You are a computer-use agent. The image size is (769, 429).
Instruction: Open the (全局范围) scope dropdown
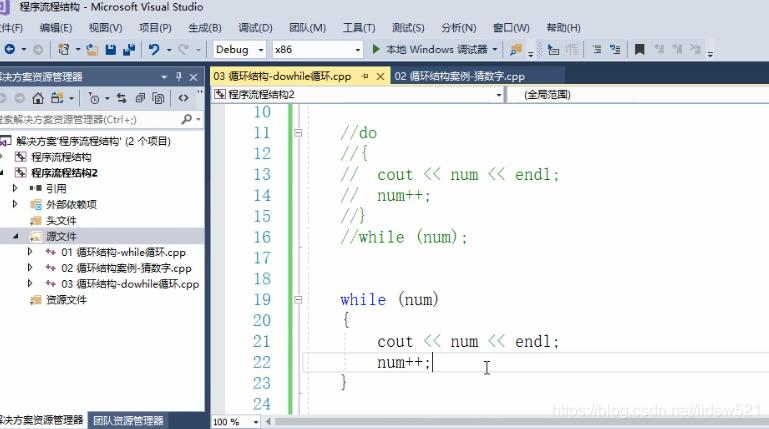(x=638, y=95)
